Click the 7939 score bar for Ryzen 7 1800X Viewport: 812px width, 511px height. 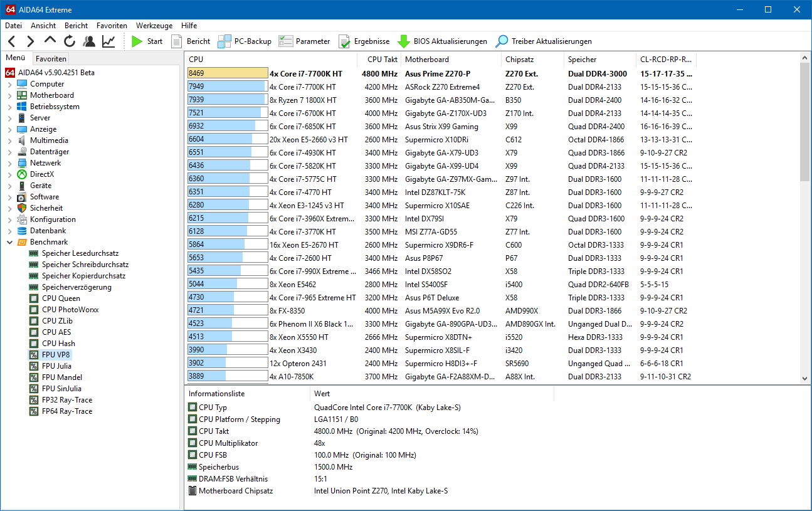tap(228, 100)
